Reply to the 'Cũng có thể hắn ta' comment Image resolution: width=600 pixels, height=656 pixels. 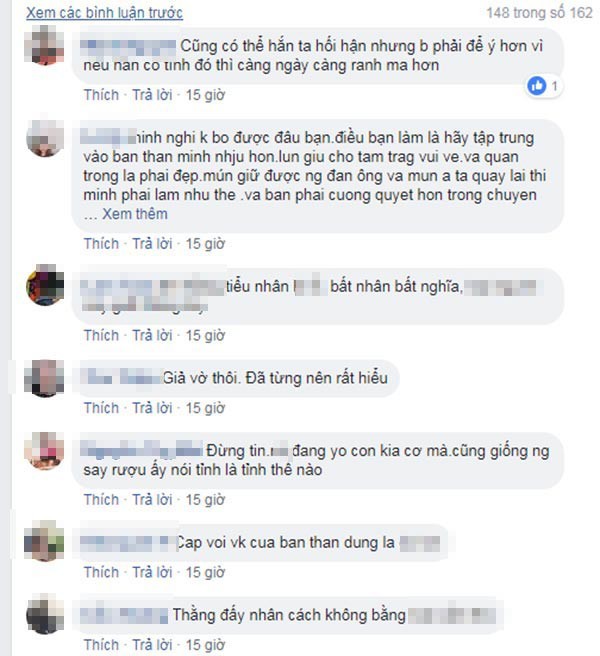[x=152, y=95]
